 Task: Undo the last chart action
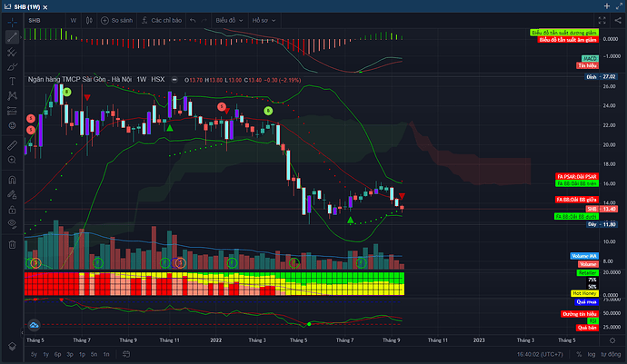(193, 20)
